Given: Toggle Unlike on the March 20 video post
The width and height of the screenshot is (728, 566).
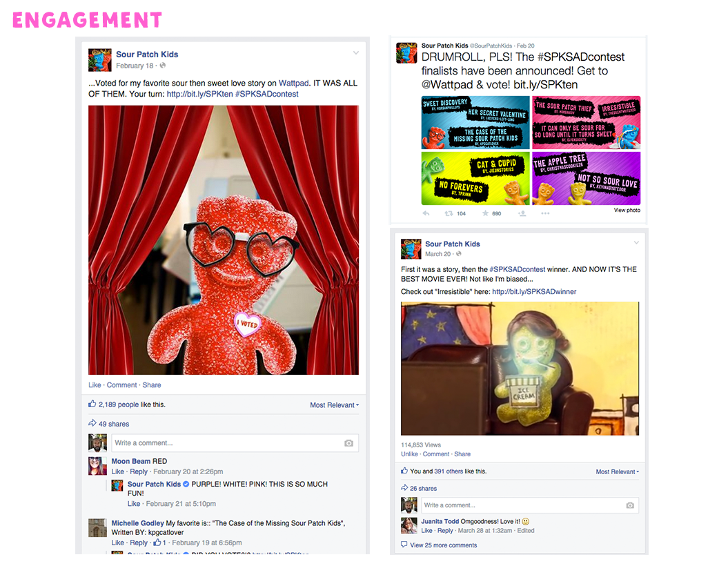Looking at the screenshot, I should [409, 454].
